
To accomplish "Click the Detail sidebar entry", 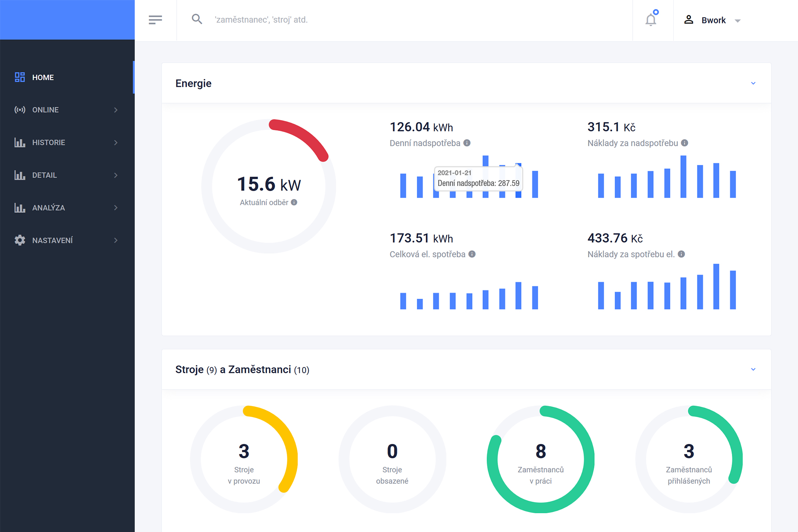I will (x=44, y=175).
